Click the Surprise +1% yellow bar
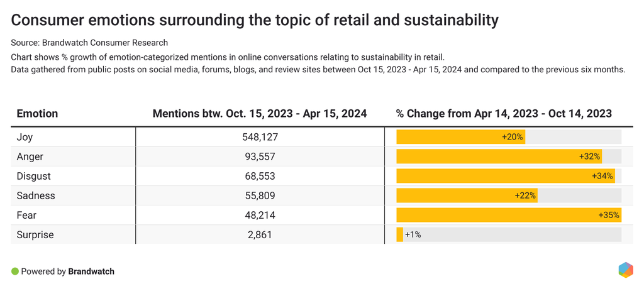 [x=399, y=234]
